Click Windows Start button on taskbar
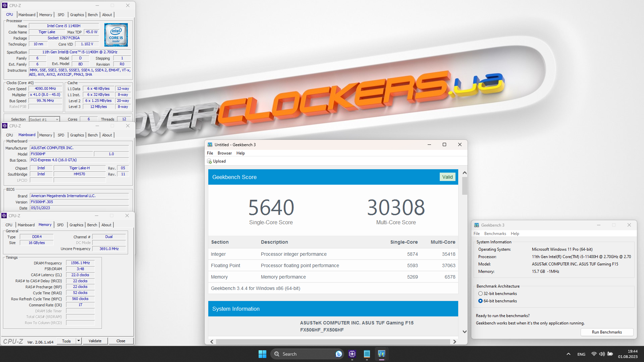Viewport: 644px width, 362px height. pos(262,354)
